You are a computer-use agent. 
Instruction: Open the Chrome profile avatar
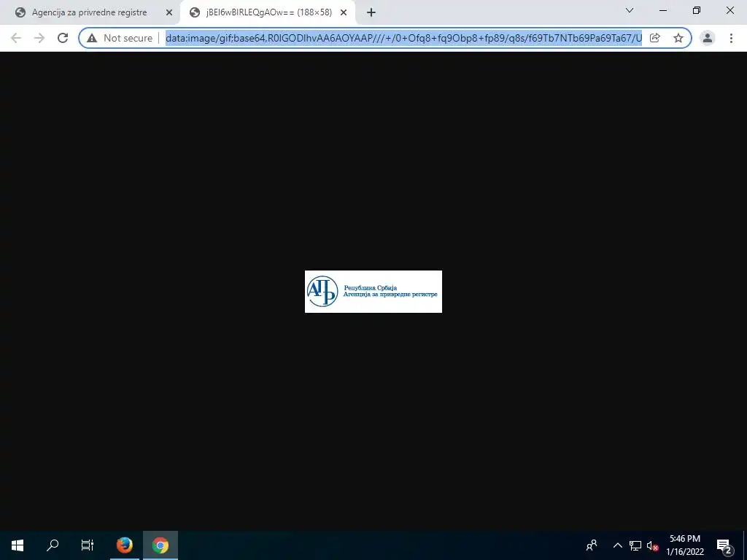pos(708,38)
